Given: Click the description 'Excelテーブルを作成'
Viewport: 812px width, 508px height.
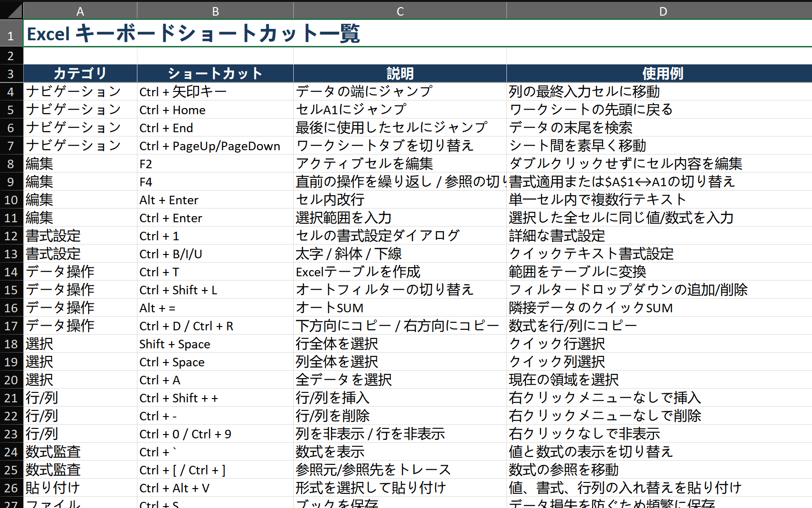Looking at the screenshot, I should 400,272.
